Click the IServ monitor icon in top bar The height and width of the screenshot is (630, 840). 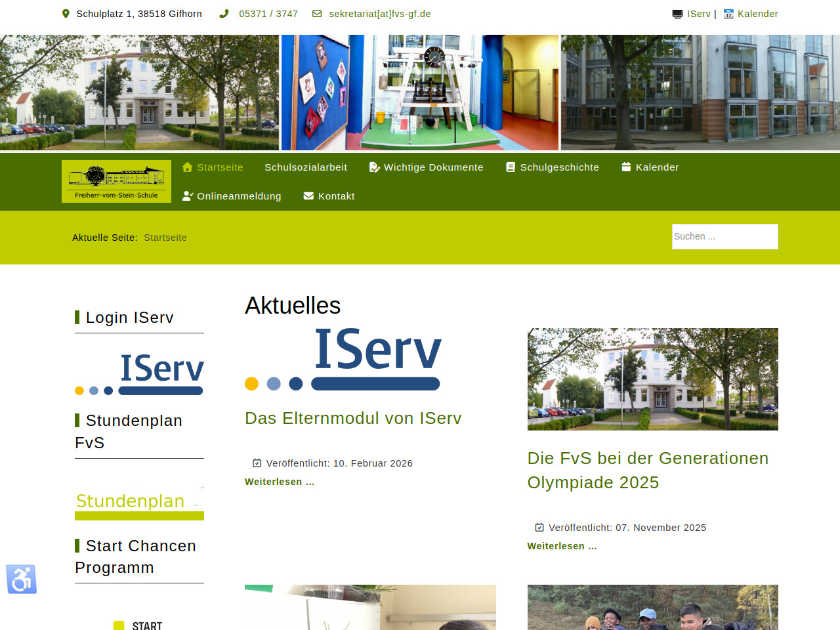[x=677, y=14]
